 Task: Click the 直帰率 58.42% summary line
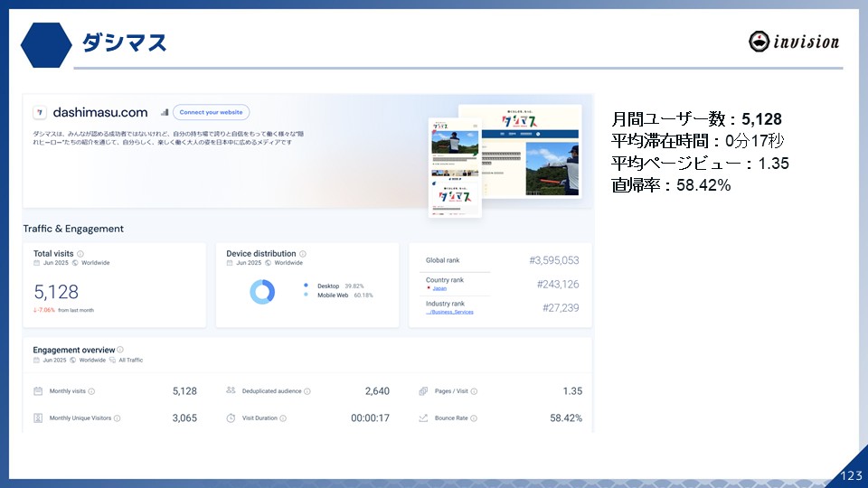click(671, 184)
